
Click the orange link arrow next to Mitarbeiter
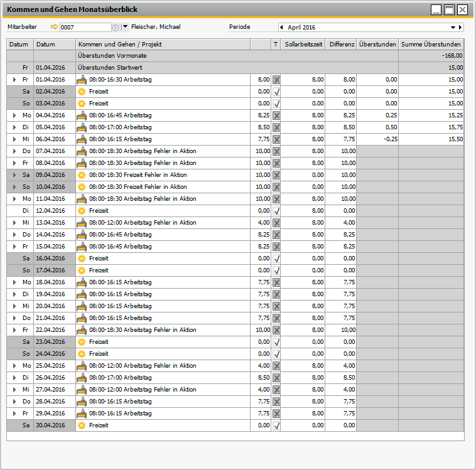(x=53, y=27)
